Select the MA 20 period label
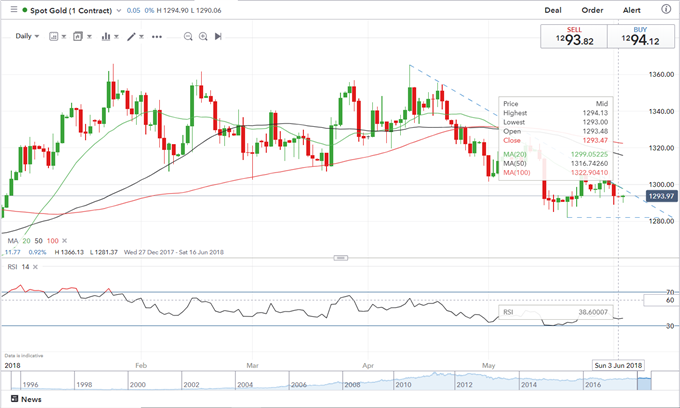Viewport: 680px width, 408px height. click(26, 241)
